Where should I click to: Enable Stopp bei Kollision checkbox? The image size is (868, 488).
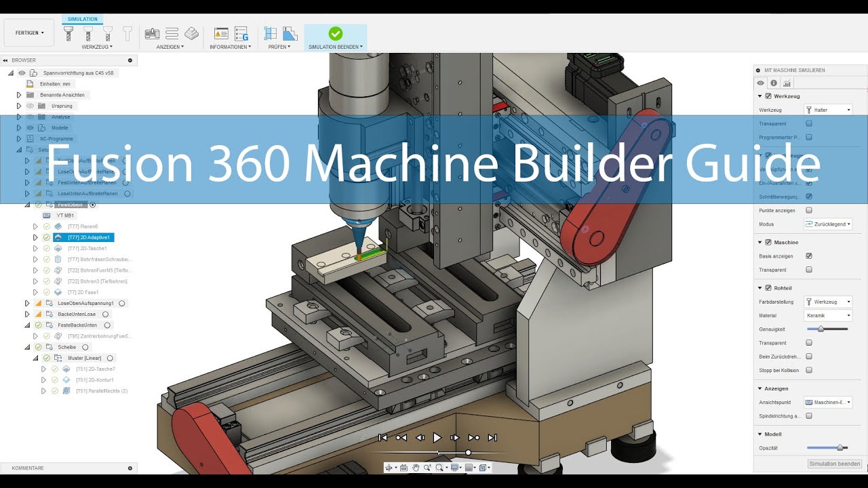[809, 370]
